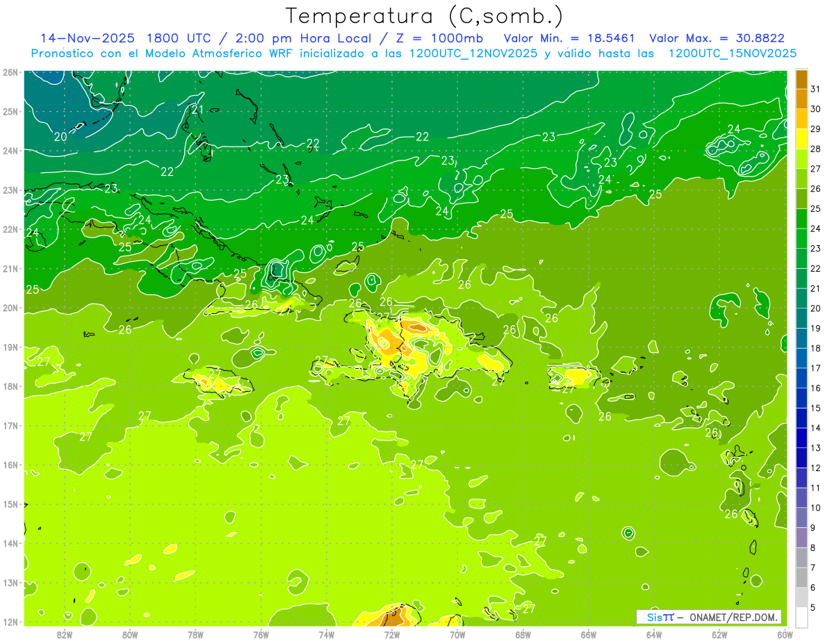
Task: Click the 20N latitude axis label
Action: tap(10, 307)
